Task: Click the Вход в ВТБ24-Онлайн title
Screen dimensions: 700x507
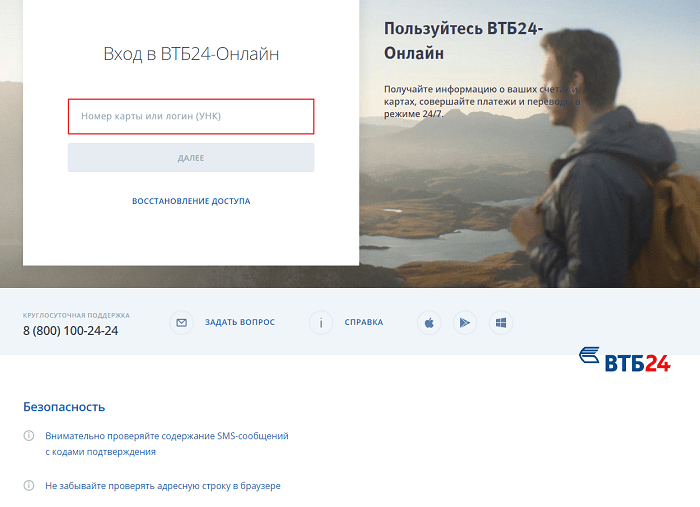Action: click(191, 54)
